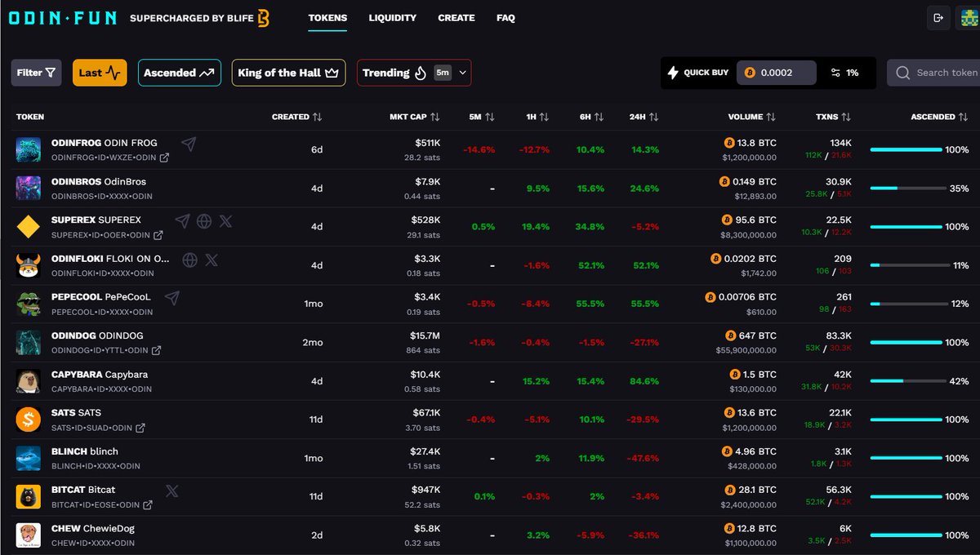Switch to the LIQUIDITY tab
This screenshot has height=555, width=980.
point(392,18)
